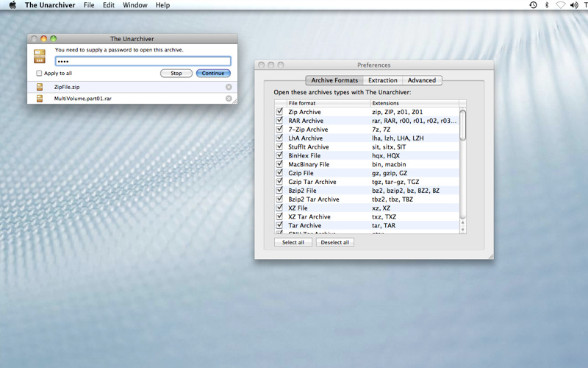Uncheck the XZ File format
Screen dimensions: 588x368
pos(279,208)
